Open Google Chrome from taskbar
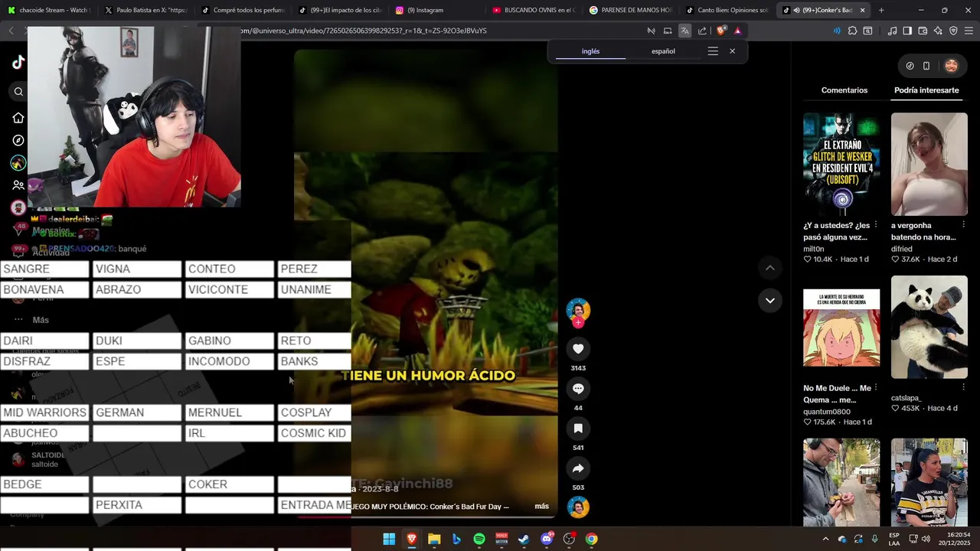 pos(592,539)
